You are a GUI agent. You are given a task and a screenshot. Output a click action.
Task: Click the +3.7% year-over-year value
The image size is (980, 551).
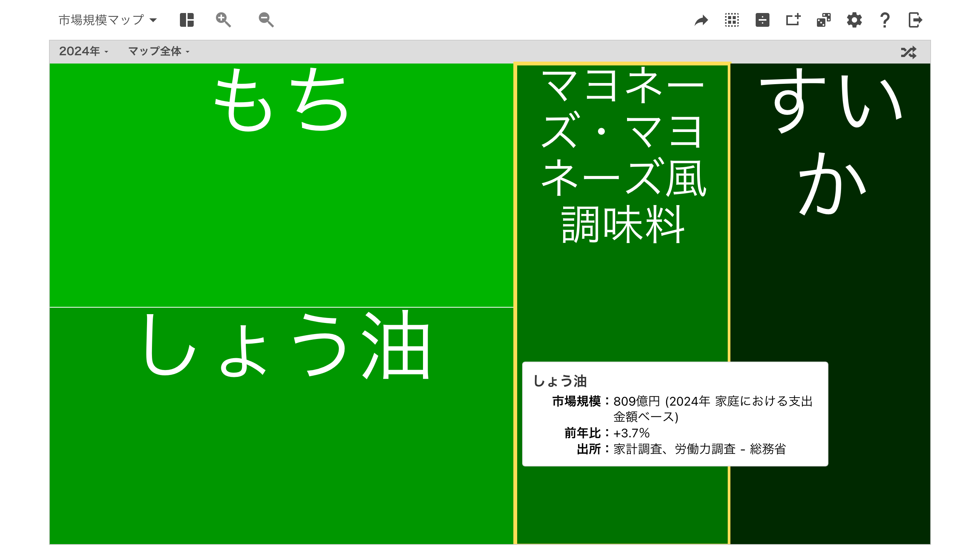(631, 433)
